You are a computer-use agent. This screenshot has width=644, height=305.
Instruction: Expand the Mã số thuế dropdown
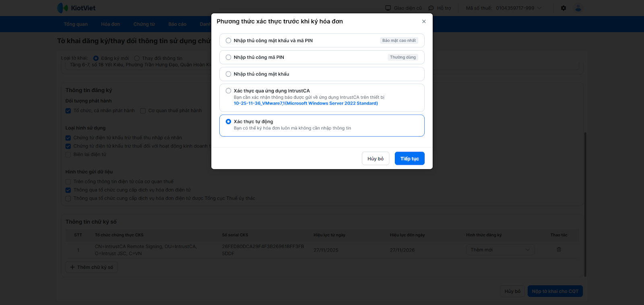point(539,8)
